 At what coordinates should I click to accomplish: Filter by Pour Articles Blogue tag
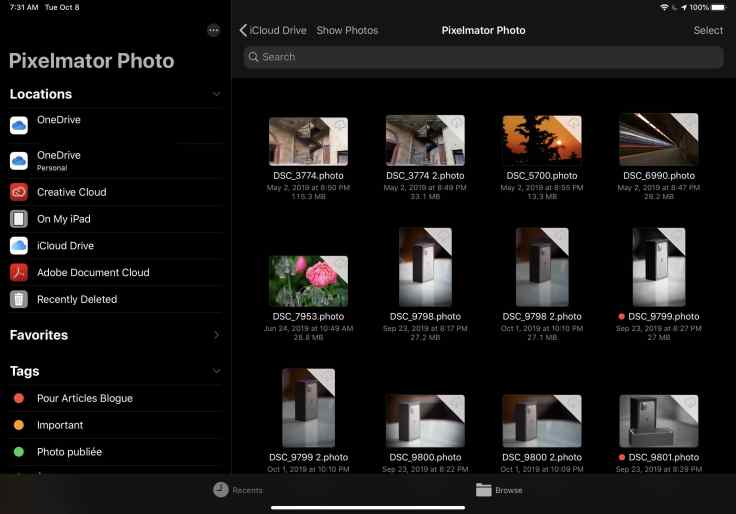pyautogui.click(x=115, y=398)
